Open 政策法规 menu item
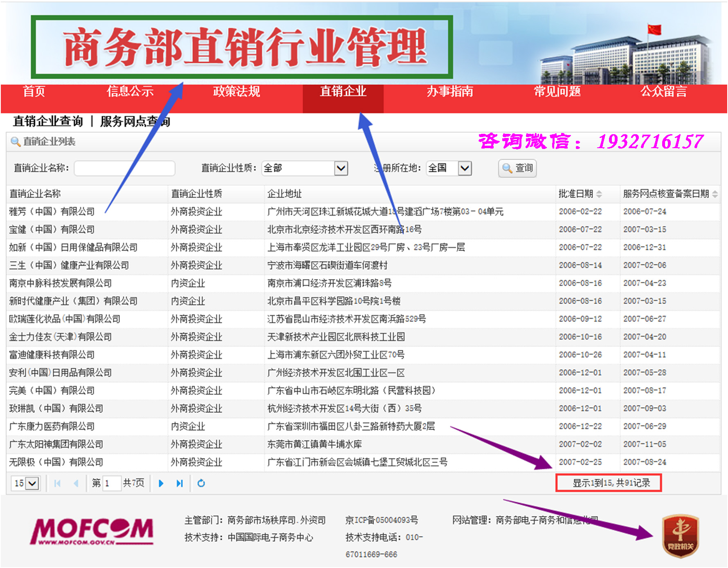The image size is (728, 568). coord(236,91)
